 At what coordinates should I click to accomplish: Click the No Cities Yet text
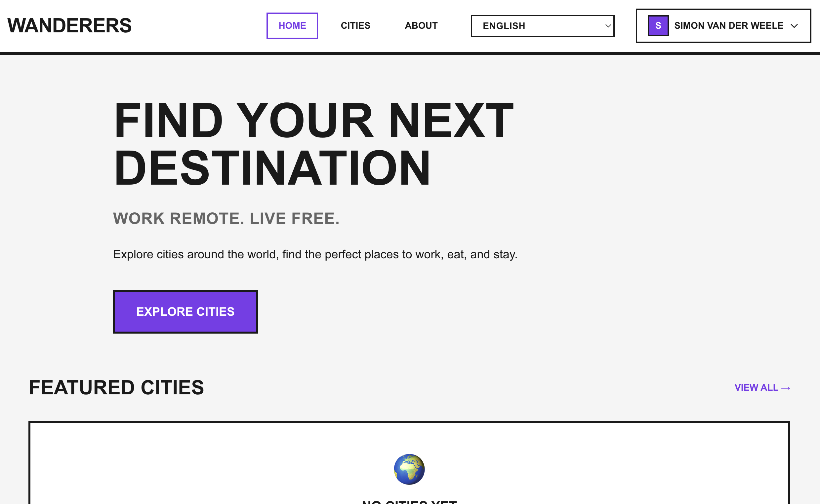pos(409,501)
